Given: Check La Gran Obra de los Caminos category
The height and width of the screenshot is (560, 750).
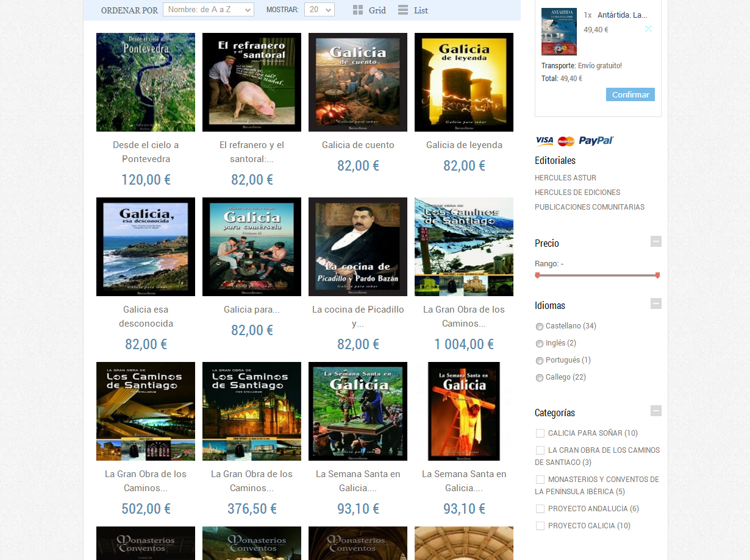Looking at the screenshot, I should 540,450.
